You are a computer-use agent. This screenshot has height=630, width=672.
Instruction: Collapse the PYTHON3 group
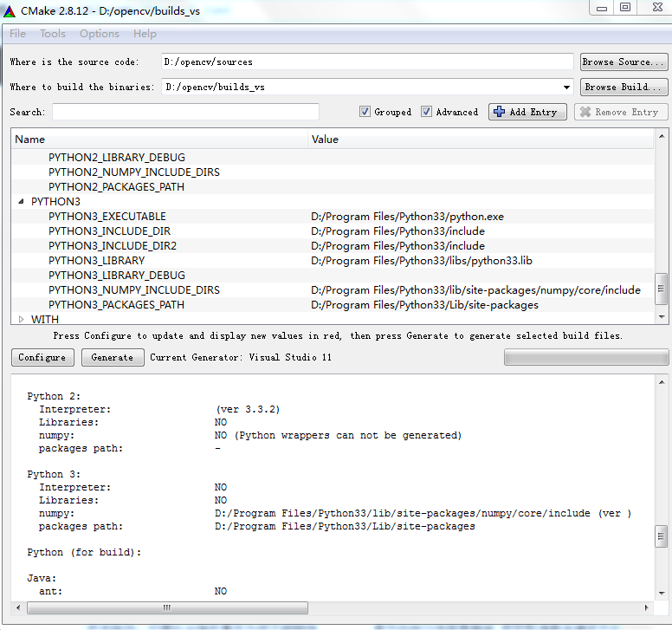[21, 201]
